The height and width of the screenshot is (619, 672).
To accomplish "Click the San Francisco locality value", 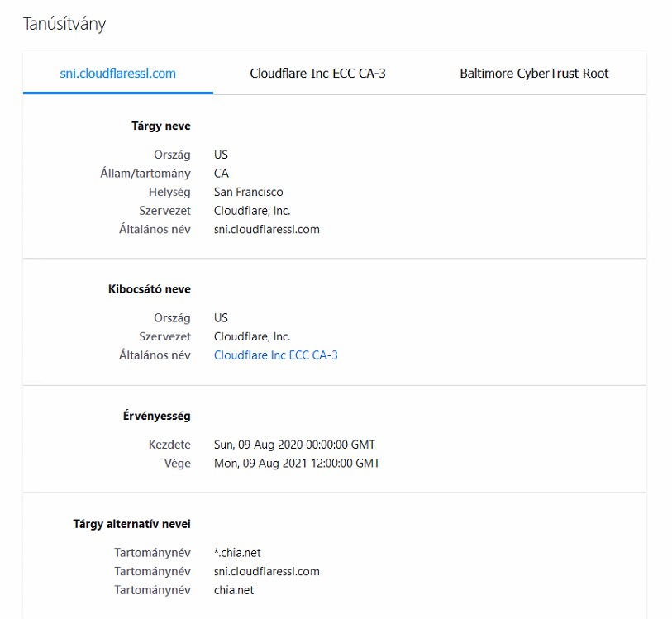I will (x=248, y=192).
